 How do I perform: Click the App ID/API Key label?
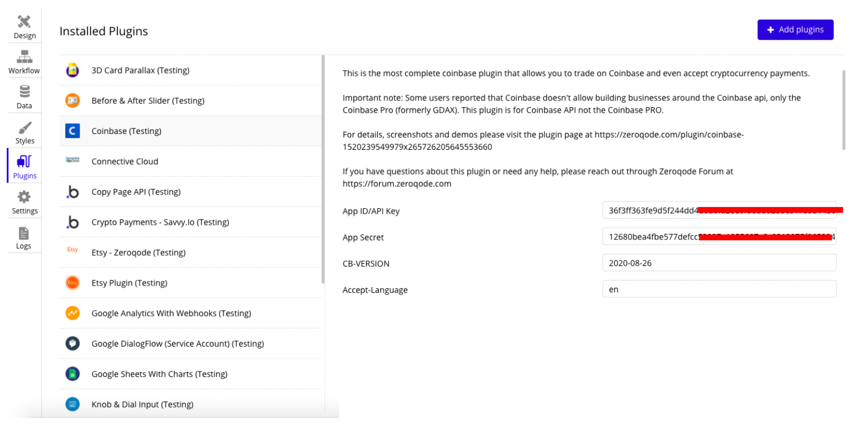pyautogui.click(x=371, y=211)
